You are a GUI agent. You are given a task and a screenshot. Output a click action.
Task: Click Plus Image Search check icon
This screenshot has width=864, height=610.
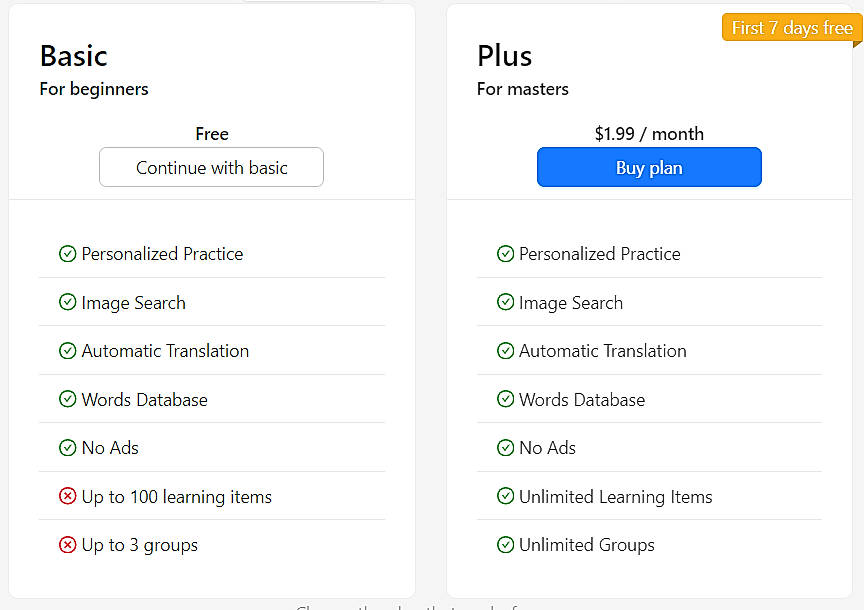coord(505,302)
